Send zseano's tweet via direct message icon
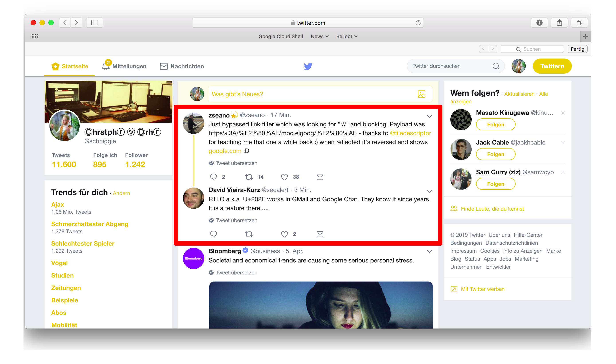The width and height of the screenshot is (616, 364). pyautogui.click(x=320, y=177)
